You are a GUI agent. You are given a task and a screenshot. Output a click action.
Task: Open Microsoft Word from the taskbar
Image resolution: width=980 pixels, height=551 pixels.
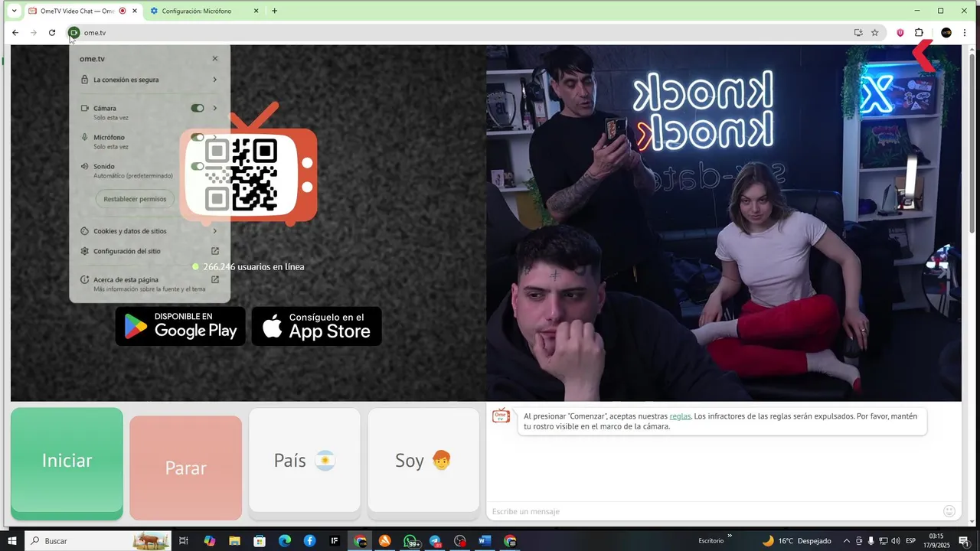pyautogui.click(x=485, y=541)
